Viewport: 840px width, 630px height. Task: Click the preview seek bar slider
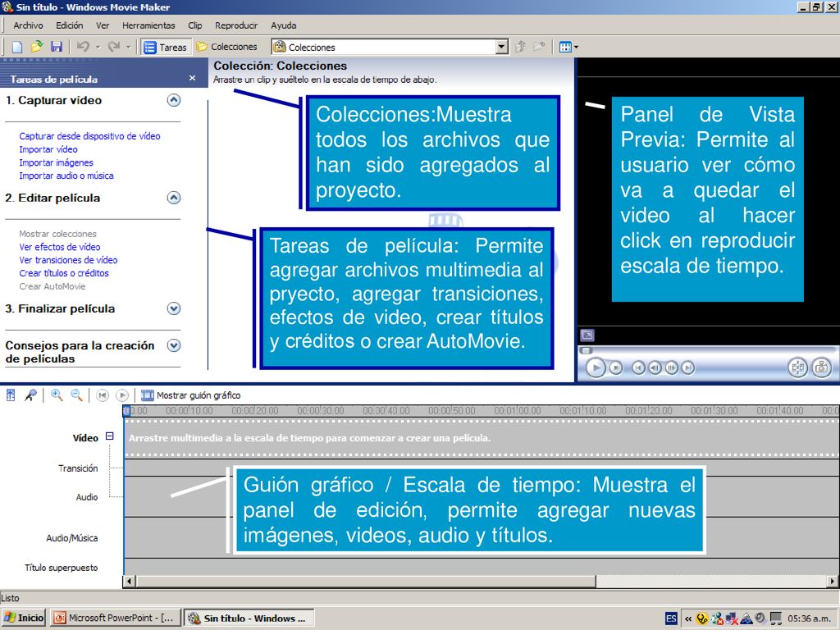tap(587, 350)
